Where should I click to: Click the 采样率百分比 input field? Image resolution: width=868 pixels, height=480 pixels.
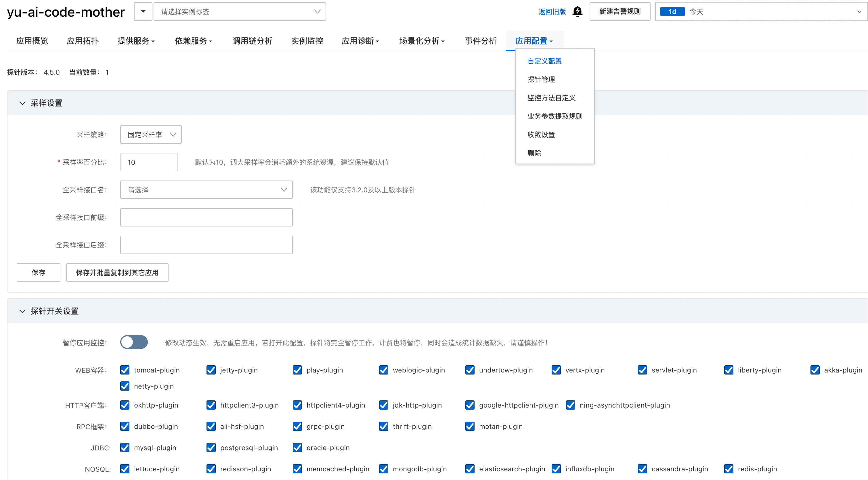click(149, 162)
